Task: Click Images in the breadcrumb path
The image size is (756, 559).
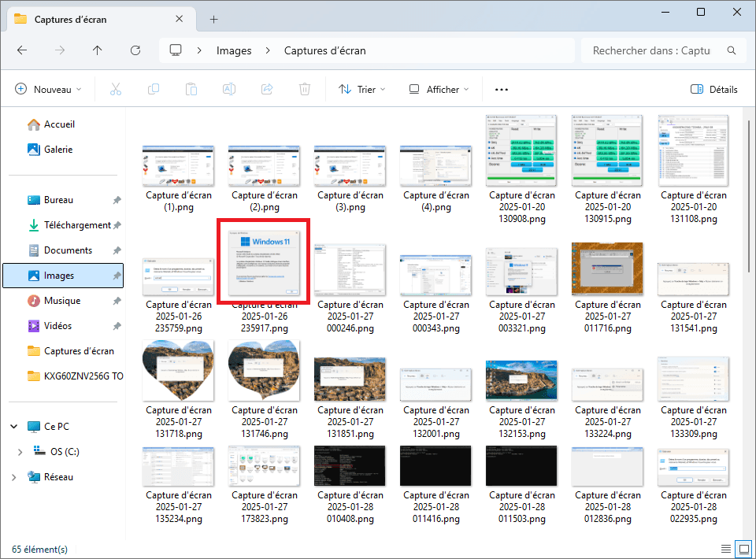Action: point(234,50)
